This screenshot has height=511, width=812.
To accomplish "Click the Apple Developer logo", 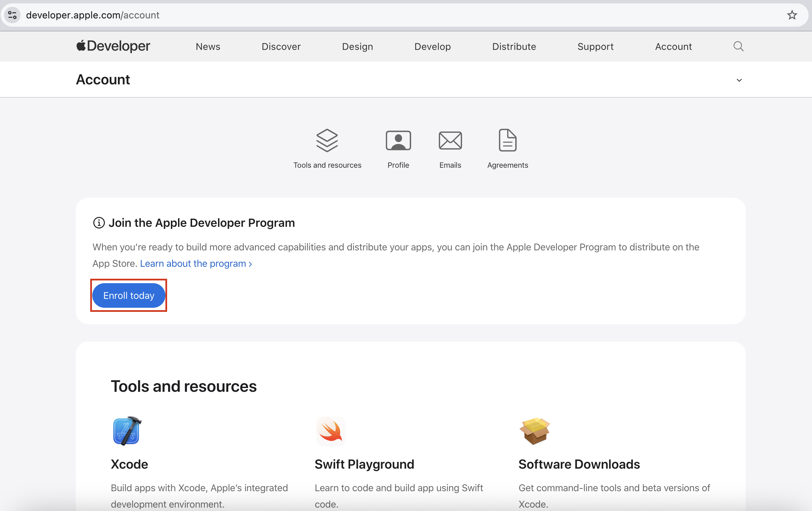I will pyautogui.click(x=113, y=46).
